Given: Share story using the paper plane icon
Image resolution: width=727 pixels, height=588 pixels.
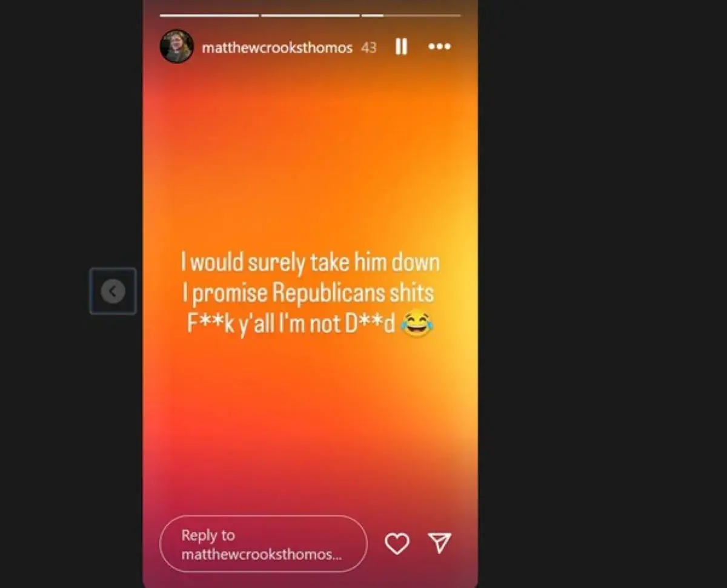Looking at the screenshot, I should [440, 543].
